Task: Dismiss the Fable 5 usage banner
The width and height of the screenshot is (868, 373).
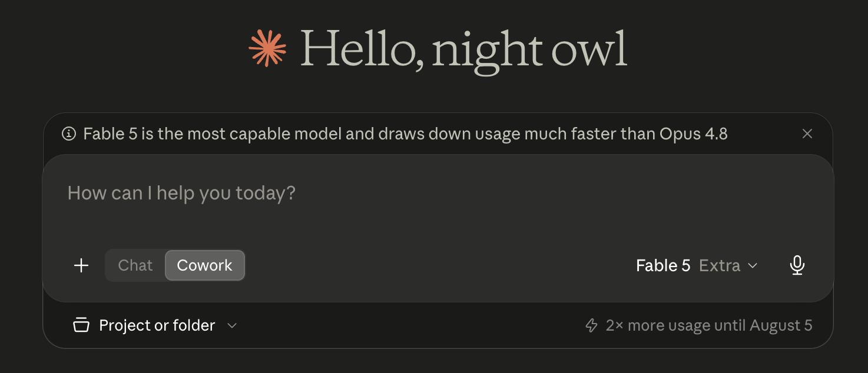Action: [x=807, y=134]
